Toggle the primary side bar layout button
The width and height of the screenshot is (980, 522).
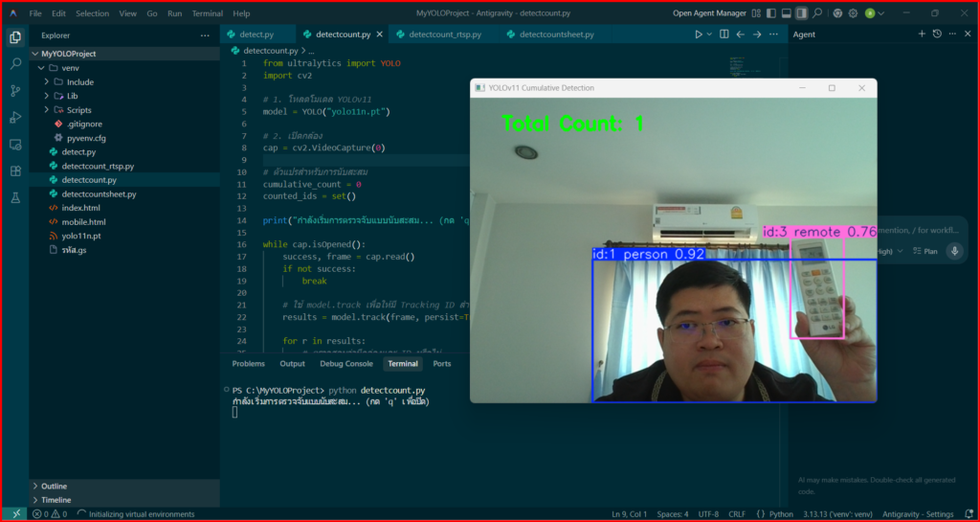pyautogui.click(x=770, y=13)
